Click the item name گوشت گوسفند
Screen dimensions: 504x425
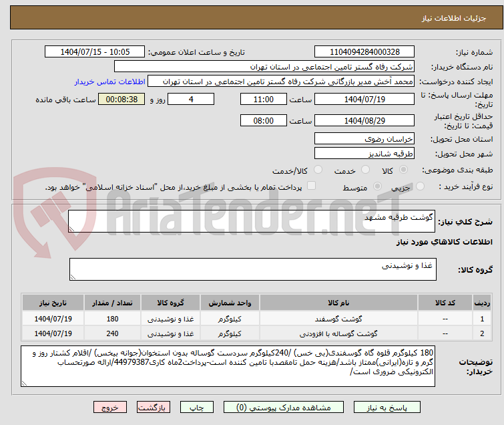[338, 319]
